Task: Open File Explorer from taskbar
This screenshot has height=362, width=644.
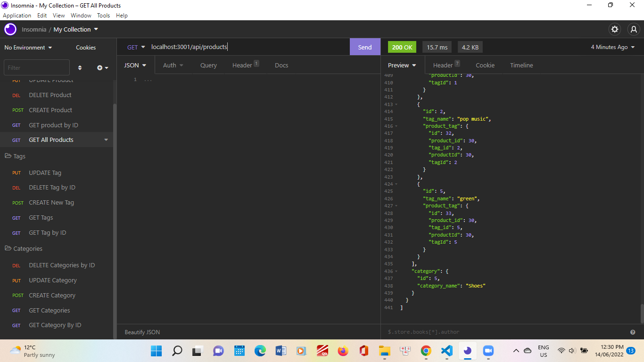Action: [x=384, y=351]
